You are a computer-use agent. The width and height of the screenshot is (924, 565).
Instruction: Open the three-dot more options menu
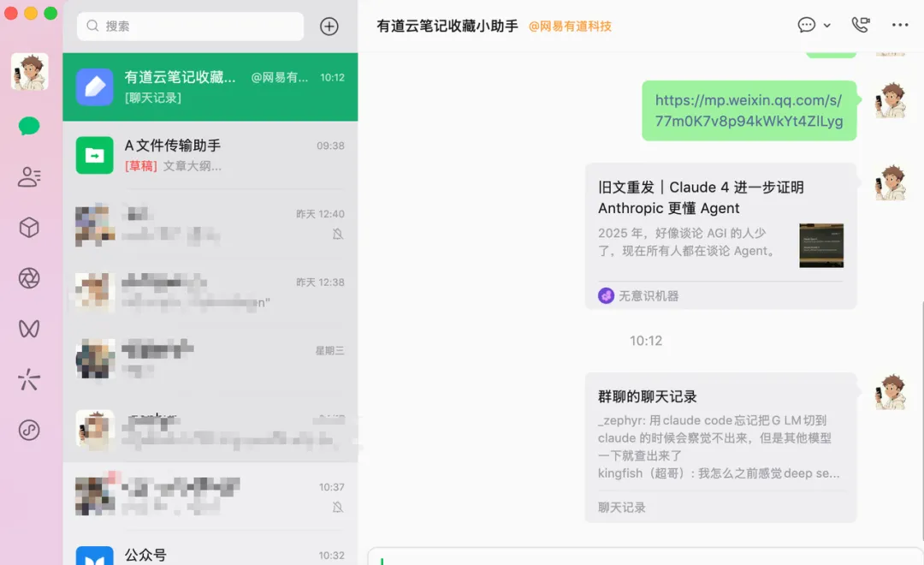[897, 25]
